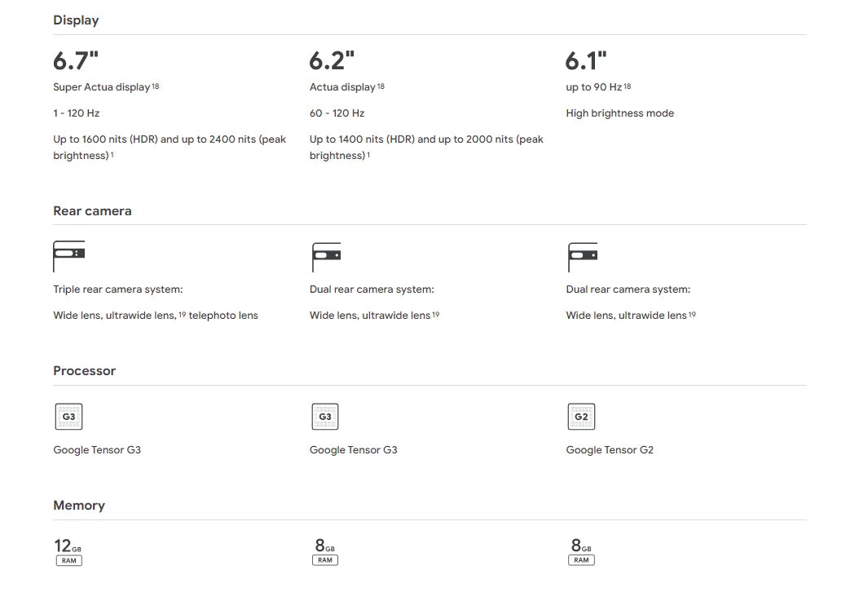Open footnote 1 after 2000 nits peak brightness
Image resolution: width=868 pixels, height=610 pixels.
click(368, 154)
